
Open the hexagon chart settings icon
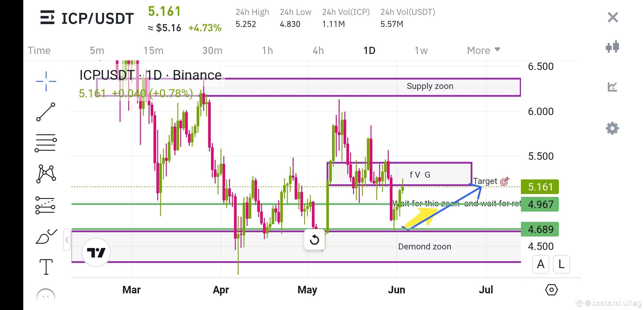(551, 290)
